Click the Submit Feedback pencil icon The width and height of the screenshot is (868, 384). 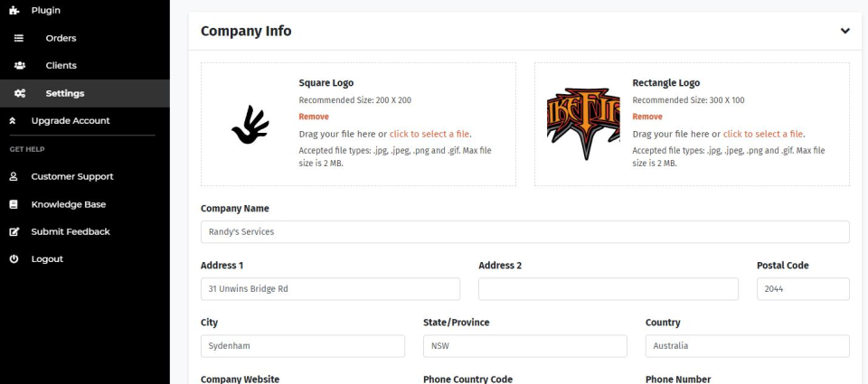tap(14, 231)
